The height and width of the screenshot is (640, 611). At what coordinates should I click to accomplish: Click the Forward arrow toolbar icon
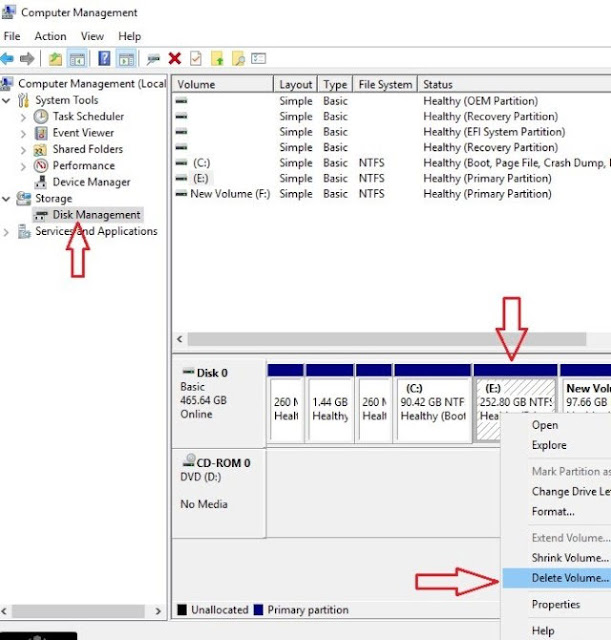27,59
